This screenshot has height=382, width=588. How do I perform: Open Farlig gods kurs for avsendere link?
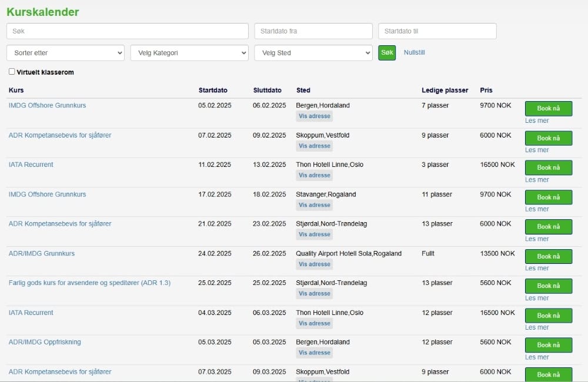coord(89,283)
